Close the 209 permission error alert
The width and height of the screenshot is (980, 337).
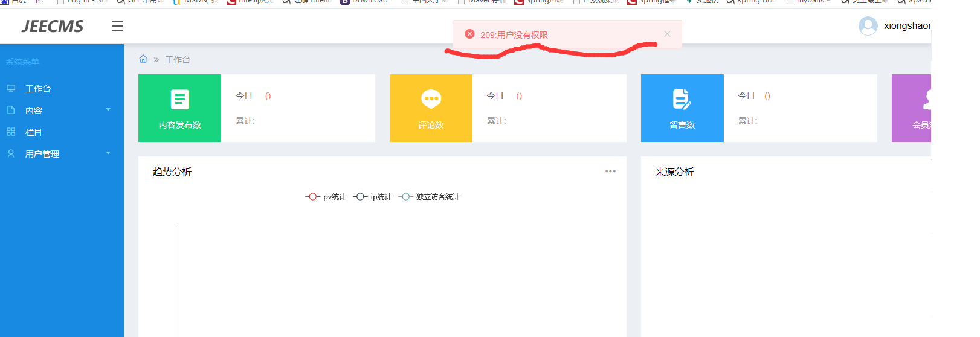(x=667, y=34)
